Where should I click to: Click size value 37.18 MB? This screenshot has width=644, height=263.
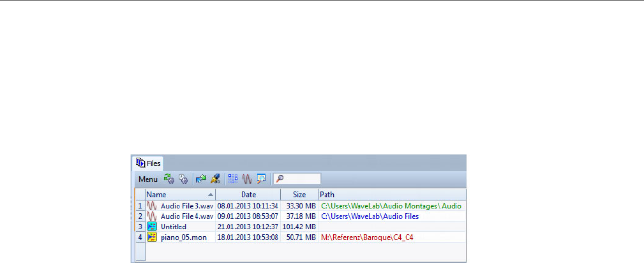(301, 216)
